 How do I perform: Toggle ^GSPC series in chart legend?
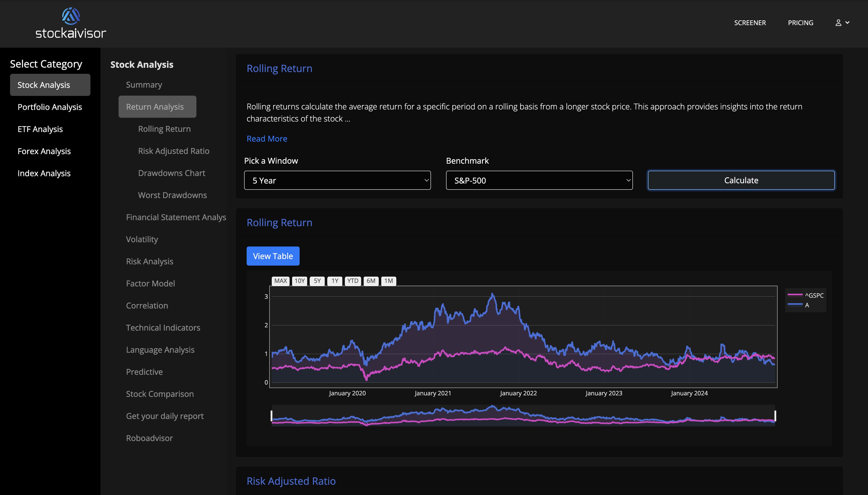814,295
